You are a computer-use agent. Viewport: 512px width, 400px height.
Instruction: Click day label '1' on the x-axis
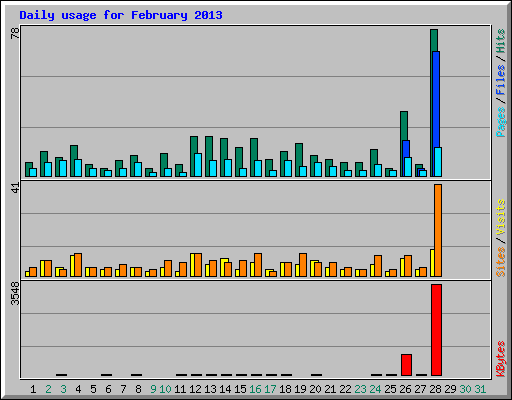33,389
